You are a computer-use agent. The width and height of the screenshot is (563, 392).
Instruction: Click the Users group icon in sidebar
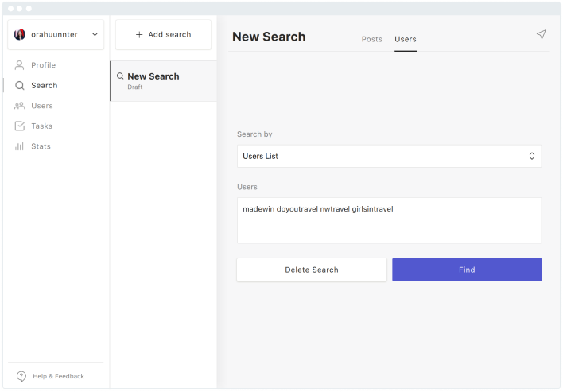coord(19,106)
